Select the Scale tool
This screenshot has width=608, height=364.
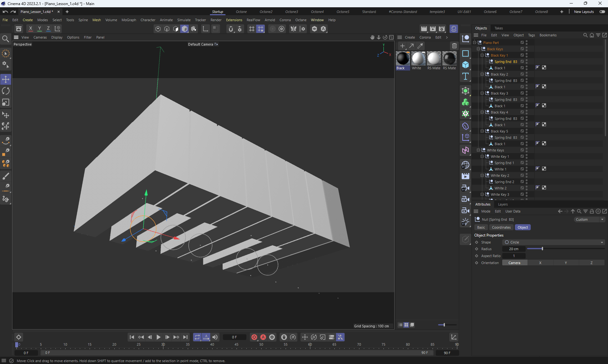[x=6, y=102]
